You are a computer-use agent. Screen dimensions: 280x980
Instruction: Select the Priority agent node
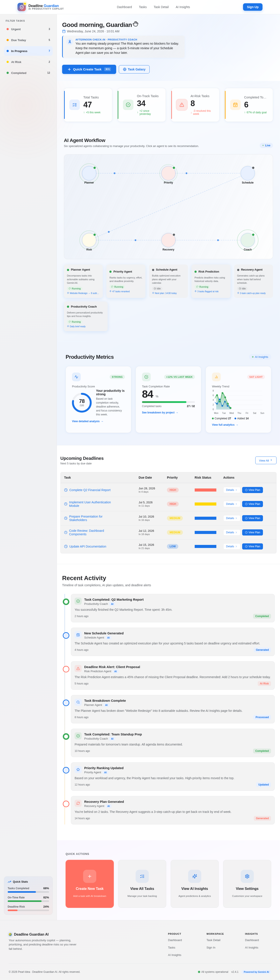[168, 173]
